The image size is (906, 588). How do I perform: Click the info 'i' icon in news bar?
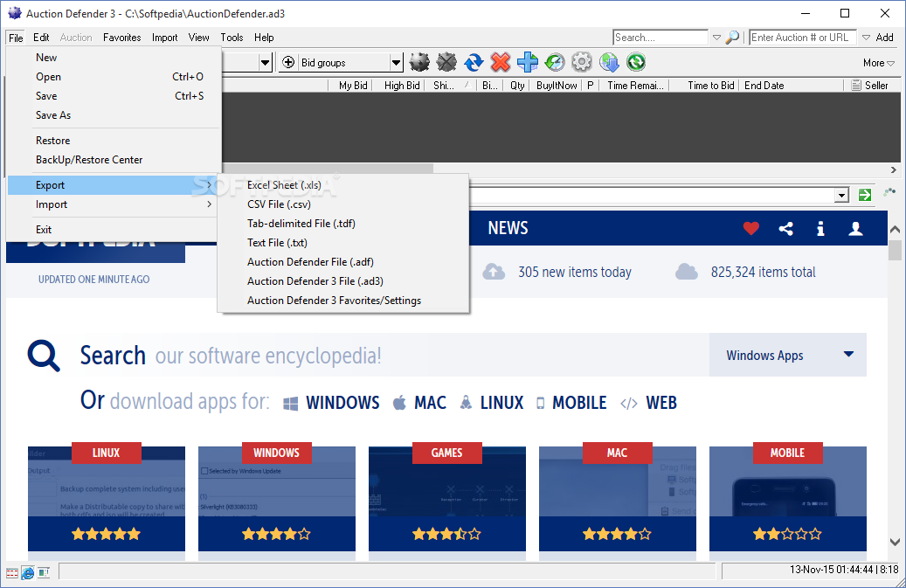pyautogui.click(x=820, y=229)
